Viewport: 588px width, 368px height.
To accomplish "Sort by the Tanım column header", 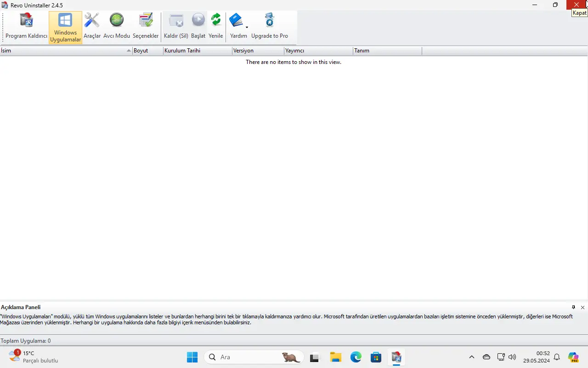I will coord(387,51).
